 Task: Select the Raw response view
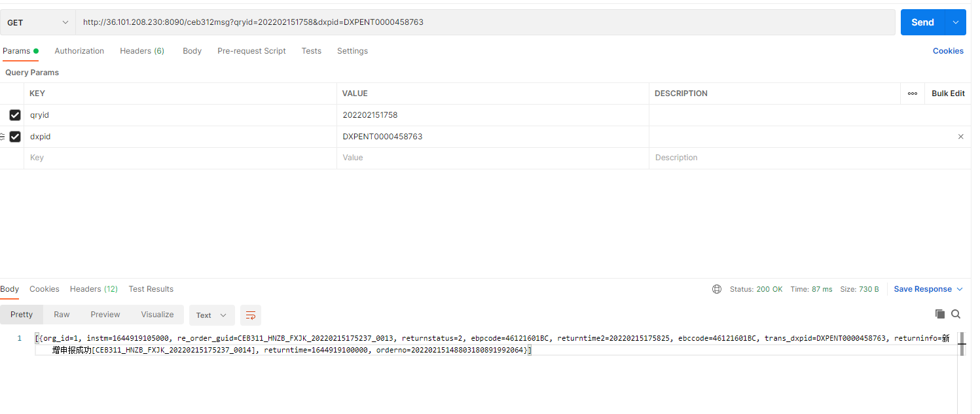(62, 315)
